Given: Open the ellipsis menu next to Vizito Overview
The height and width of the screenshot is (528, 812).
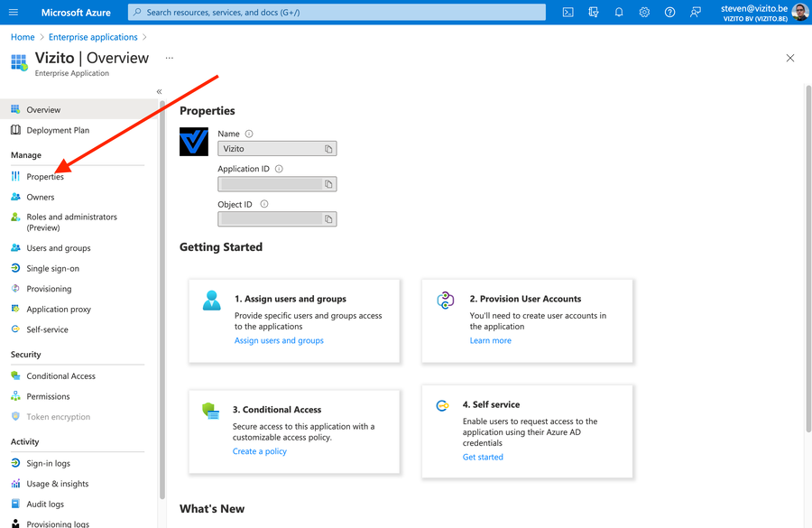Looking at the screenshot, I should pos(168,58).
